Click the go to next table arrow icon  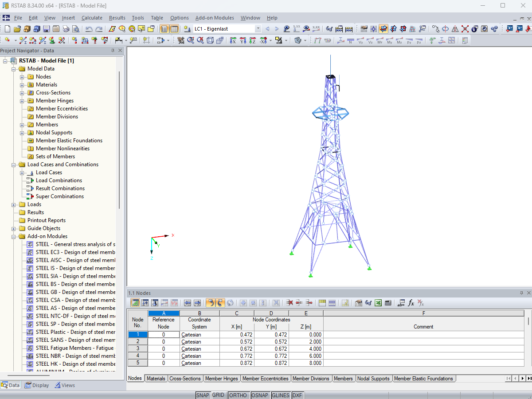197,303
